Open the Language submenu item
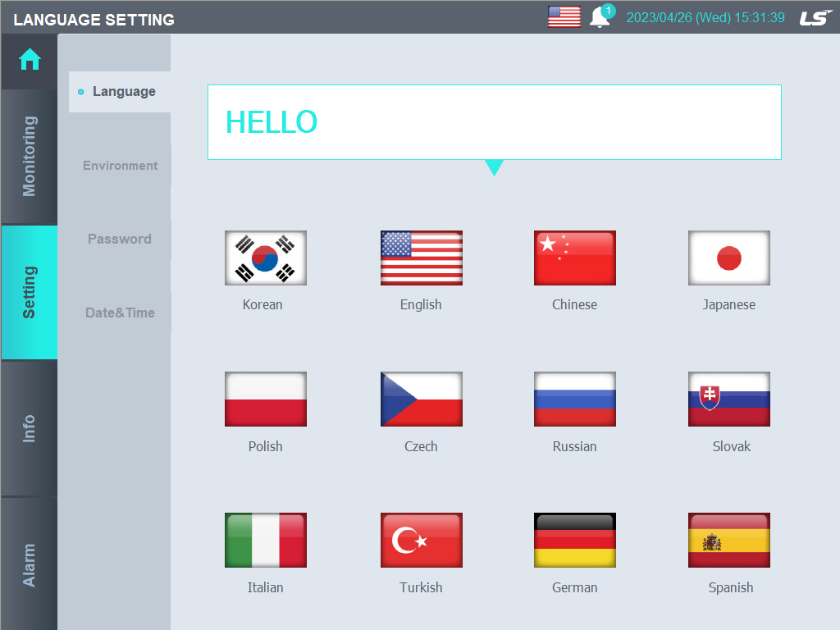840x630 pixels. pos(120,92)
